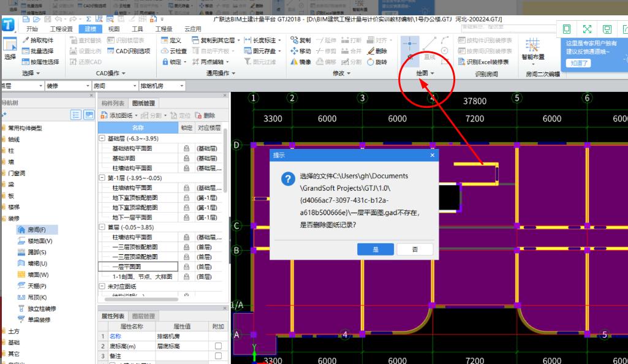The width and height of the screenshot is (628, 364).
Task: Select the 批量选择 batch select tool
Action: pos(37,51)
